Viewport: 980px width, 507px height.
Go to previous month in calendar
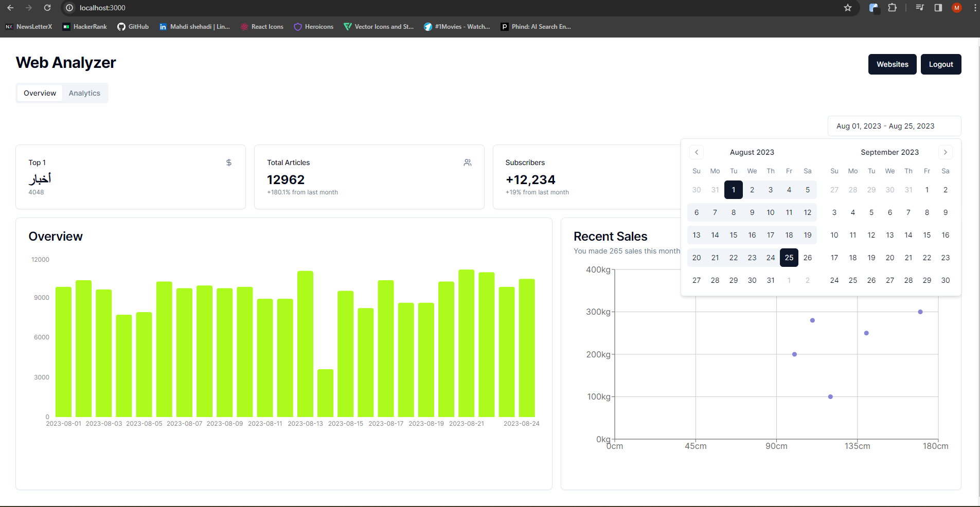(697, 152)
